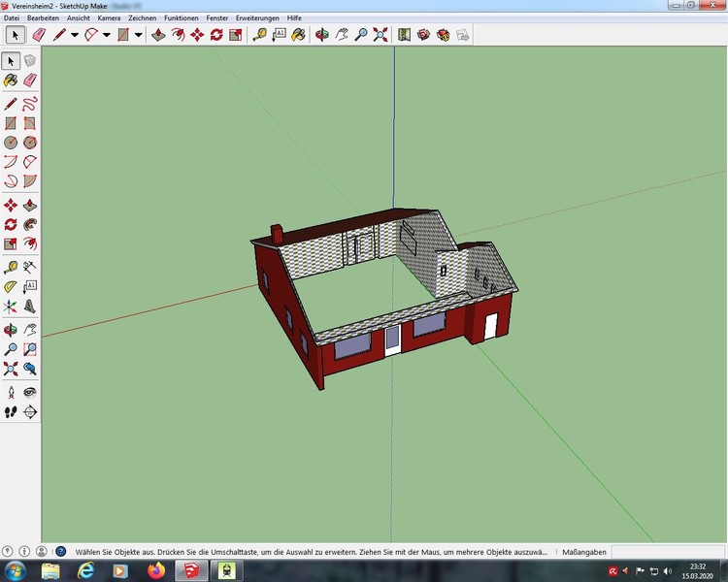Viewport: 728px width, 582px height.
Task: Click the white door on the model
Action: coord(490,327)
